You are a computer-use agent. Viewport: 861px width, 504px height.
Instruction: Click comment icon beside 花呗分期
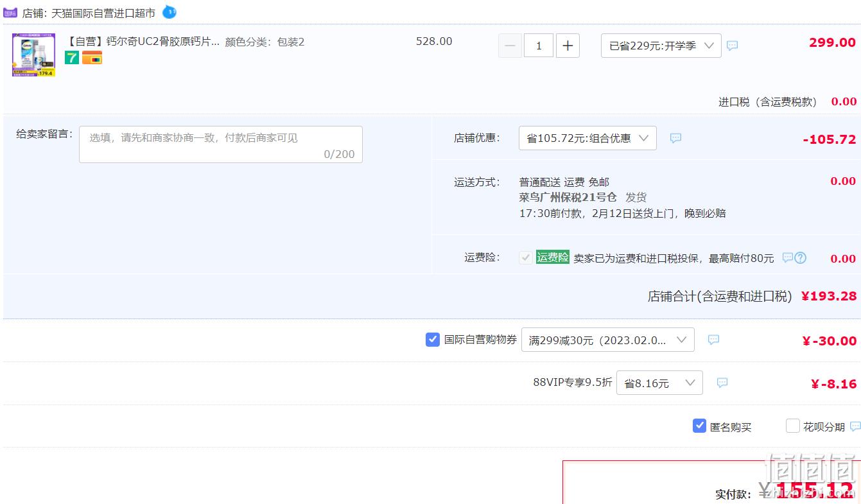(855, 426)
